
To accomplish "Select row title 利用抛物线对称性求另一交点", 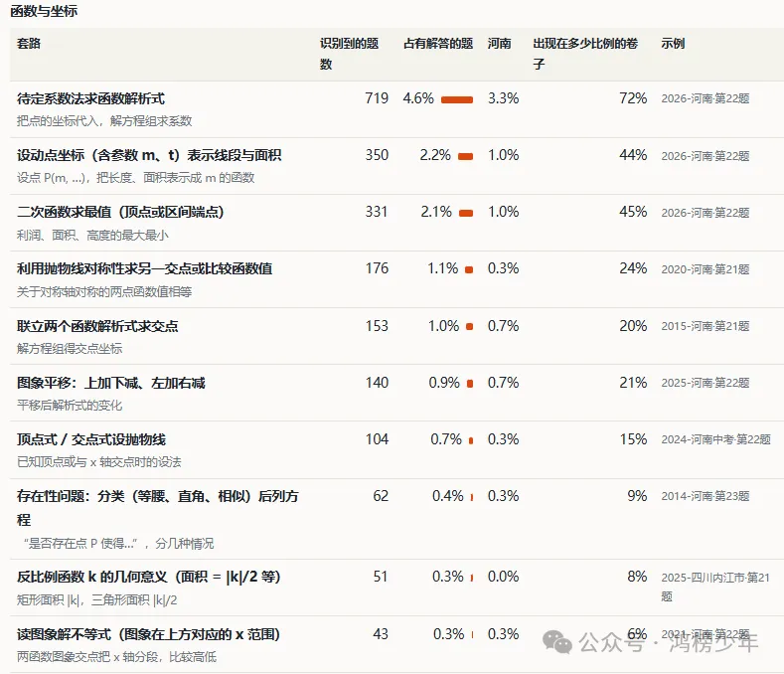I will 144,268.
